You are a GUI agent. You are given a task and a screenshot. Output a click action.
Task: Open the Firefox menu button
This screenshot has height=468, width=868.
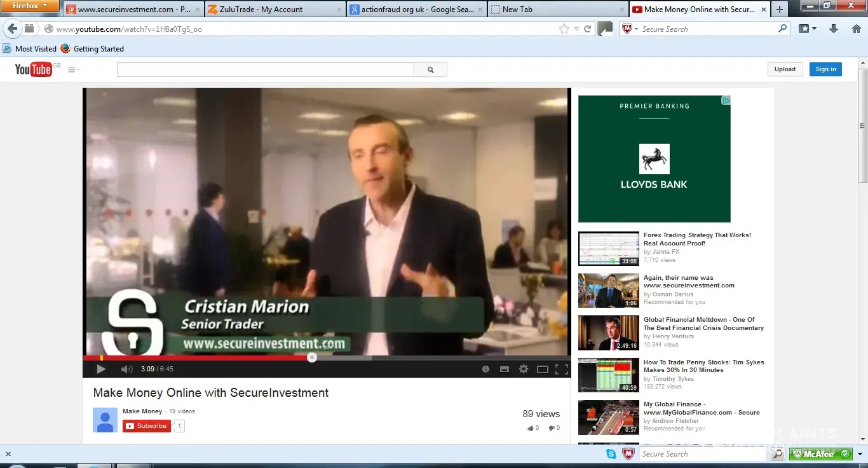pyautogui.click(x=30, y=6)
